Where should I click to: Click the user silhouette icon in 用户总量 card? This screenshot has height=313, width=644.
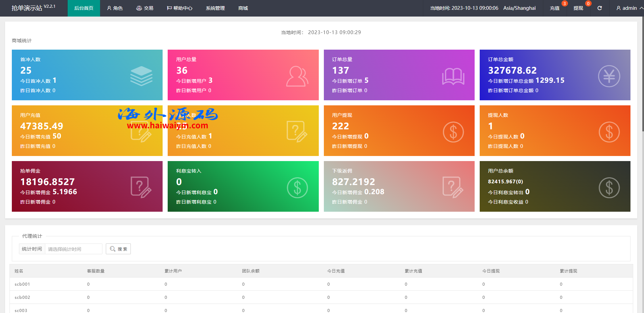click(297, 76)
